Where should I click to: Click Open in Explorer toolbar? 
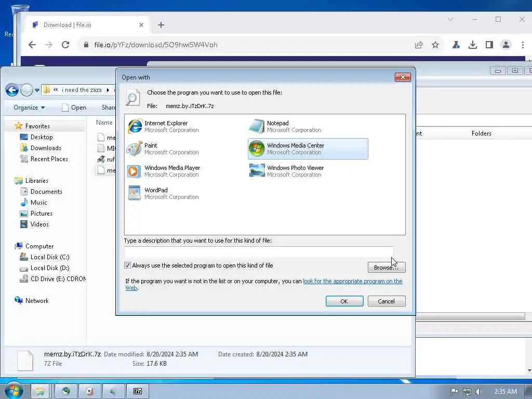coord(74,108)
